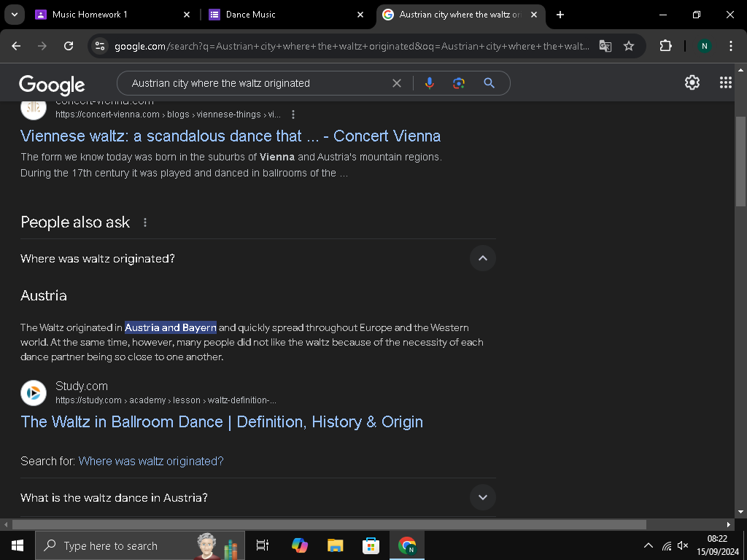The width and height of the screenshot is (747, 560).
Task: Click Windows taskbar search box
Action: (140, 545)
